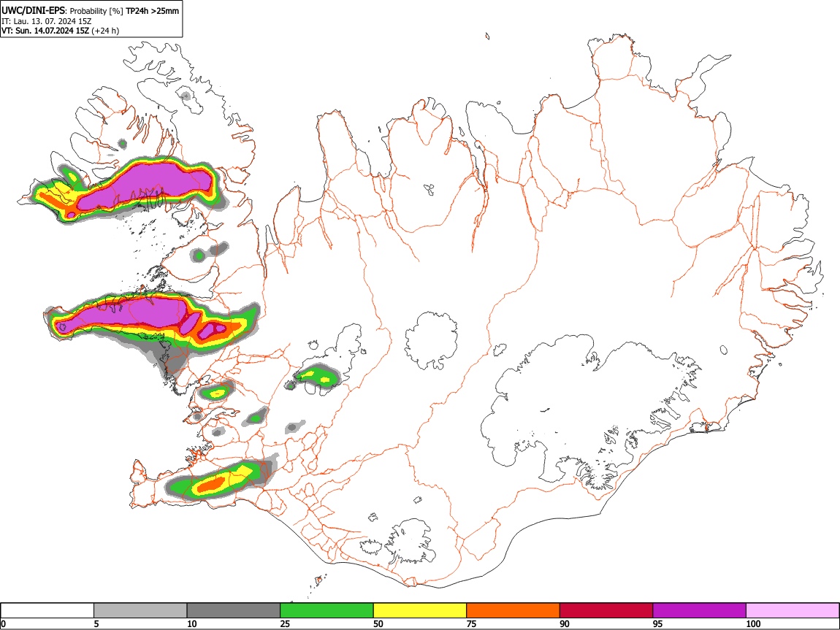Click the '75' legend tick label
Image resolution: width=840 pixels, height=630 pixels.
tap(471, 623)
